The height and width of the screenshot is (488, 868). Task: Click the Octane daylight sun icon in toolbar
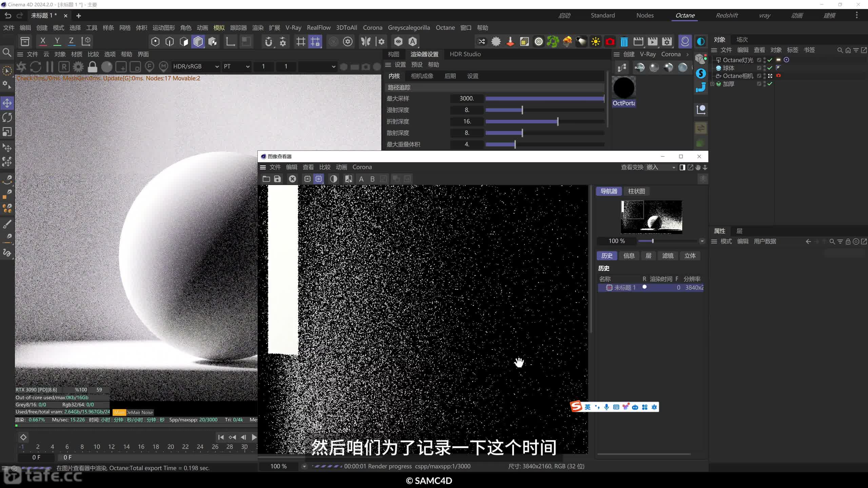click(x=595, y=42)
